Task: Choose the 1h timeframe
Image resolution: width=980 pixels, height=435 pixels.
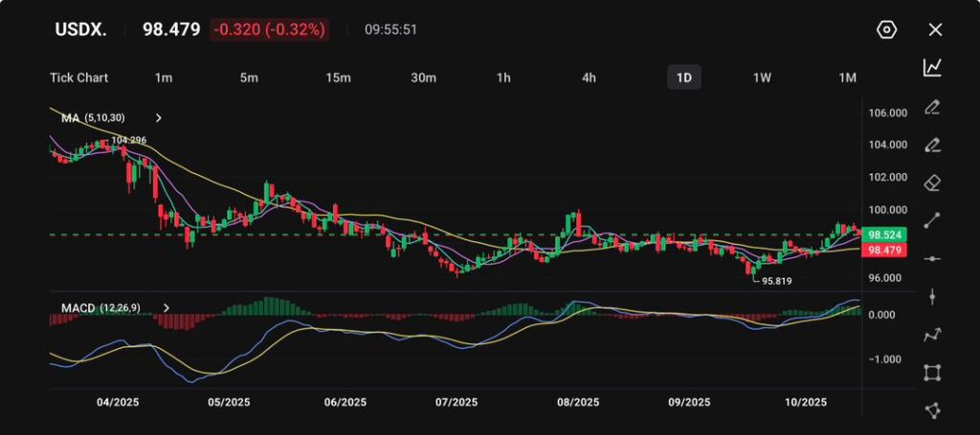Action: tap(503, 77)
